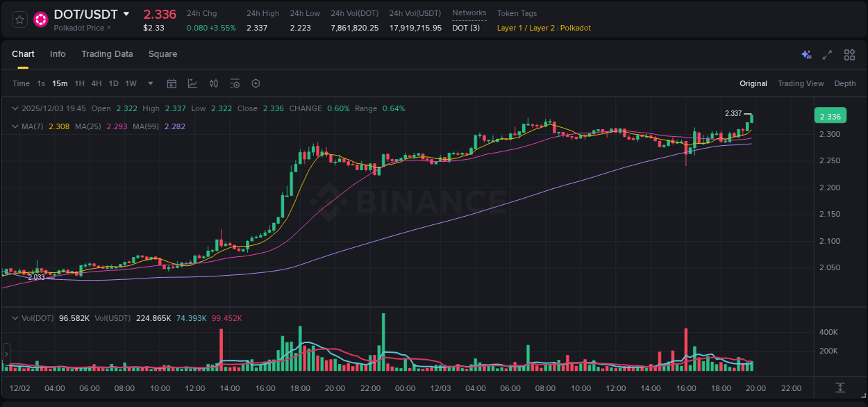This screenshot has height=407, width=868.
Task: Open more timeframes with the interval dropdown arrow
Action: [x=149, y=83]
